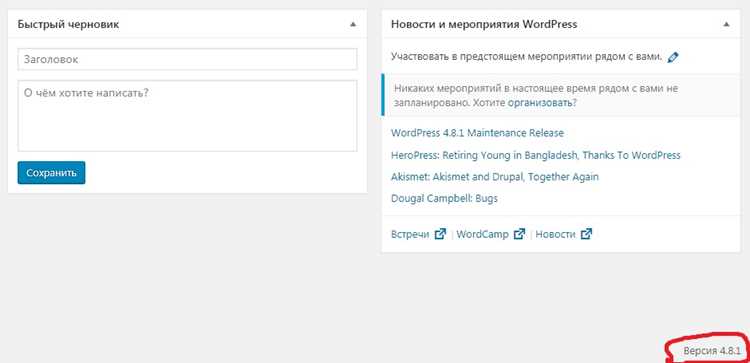Image resolution: width=750 pixels, height=363 pixels.
Task: Open the Новости link
Action: pyautogui.click(x=555, y=234)
